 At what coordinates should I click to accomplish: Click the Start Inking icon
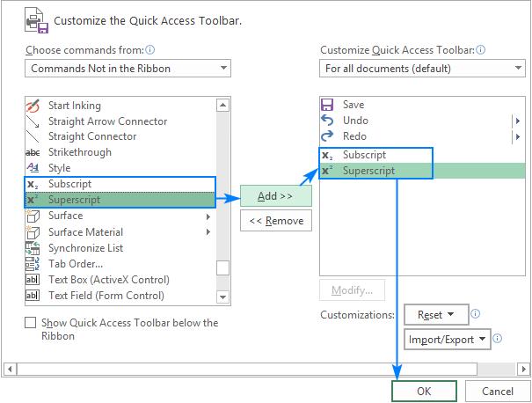tap(33, 106)
